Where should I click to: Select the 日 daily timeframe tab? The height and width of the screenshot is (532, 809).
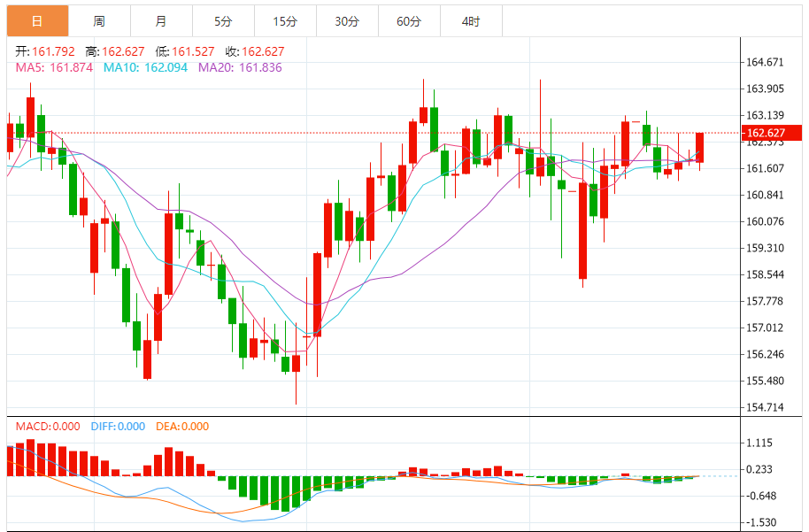[x=38, y=21]
